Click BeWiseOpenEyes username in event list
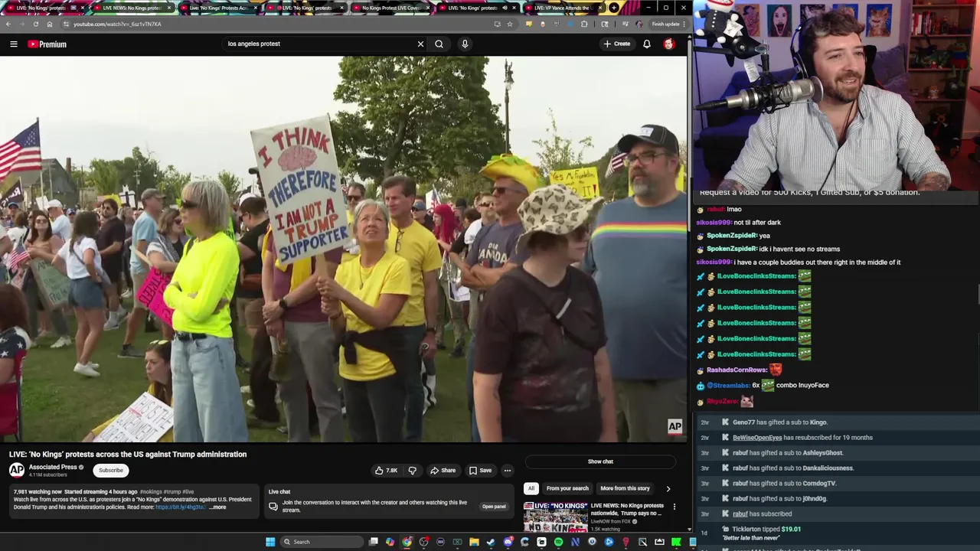Viewport: 980px width, 551px height. [x=757, y=438]
